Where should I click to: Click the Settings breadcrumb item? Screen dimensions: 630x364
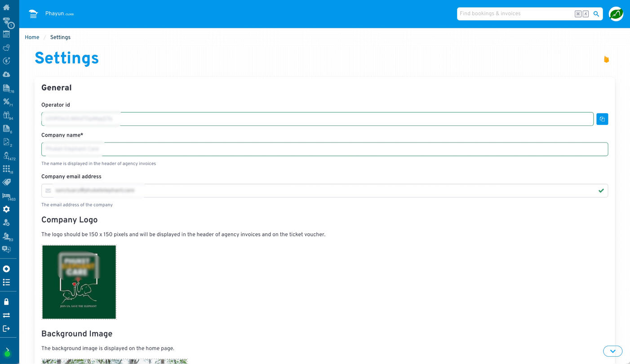(x=60, y=37)
